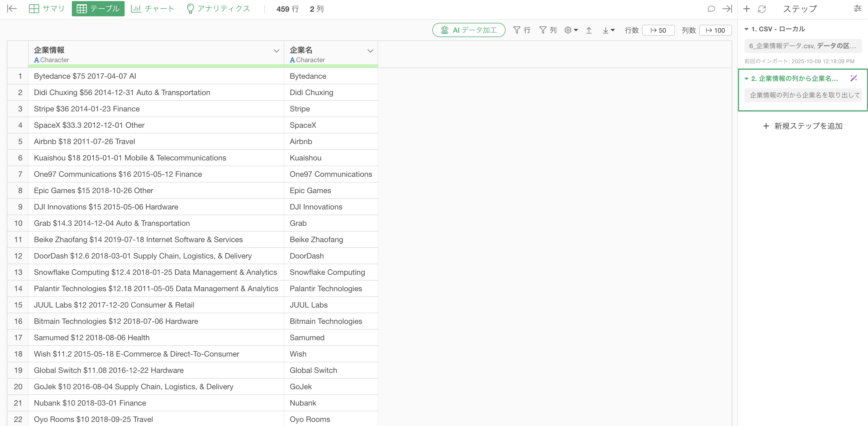Switch to the チャート tab

pyautogui.click(x=153, y=9)
